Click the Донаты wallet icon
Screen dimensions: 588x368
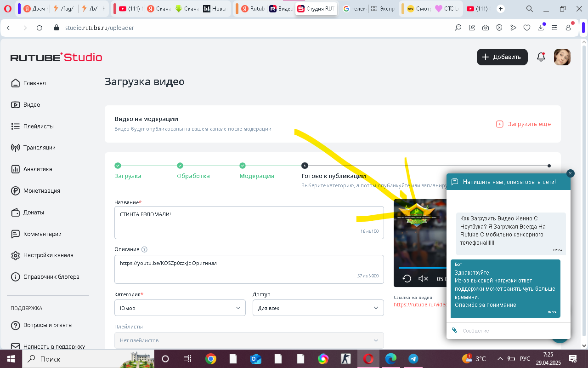point(15,213)
